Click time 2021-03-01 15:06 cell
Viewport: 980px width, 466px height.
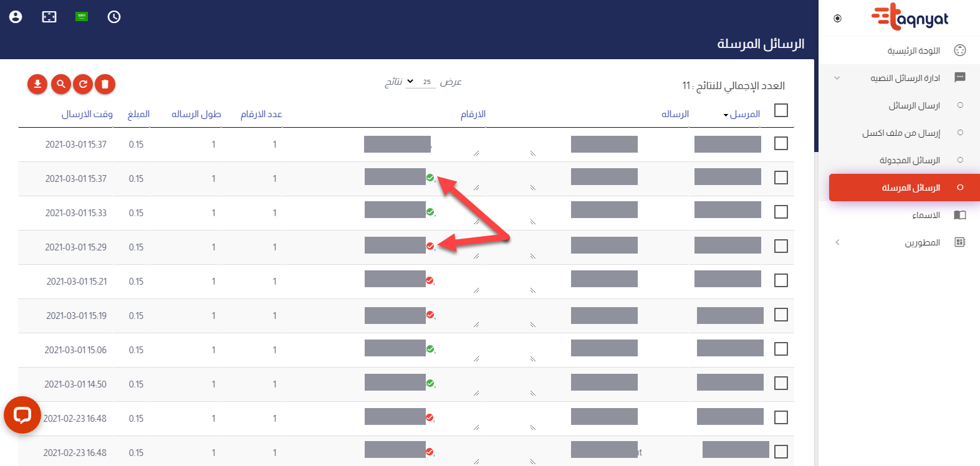point(75,350)
